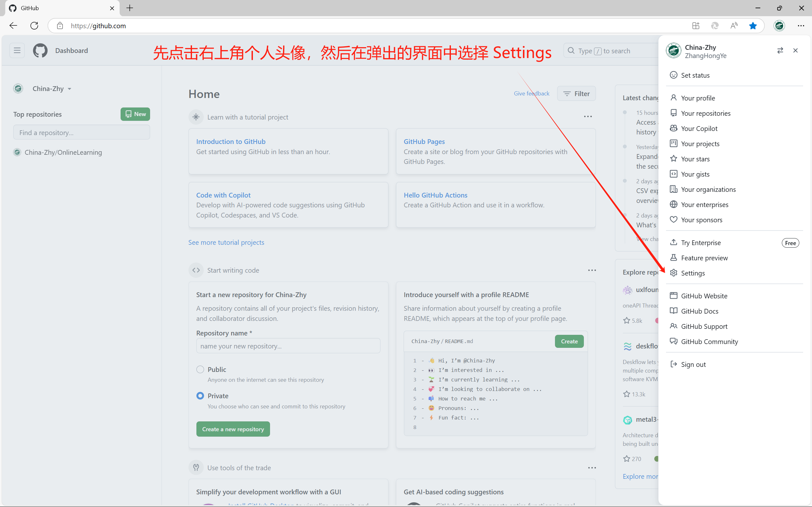Star the uxlfoun repository with 5.8k
This screenshot has height=507, width=812.
pos(626,321)
